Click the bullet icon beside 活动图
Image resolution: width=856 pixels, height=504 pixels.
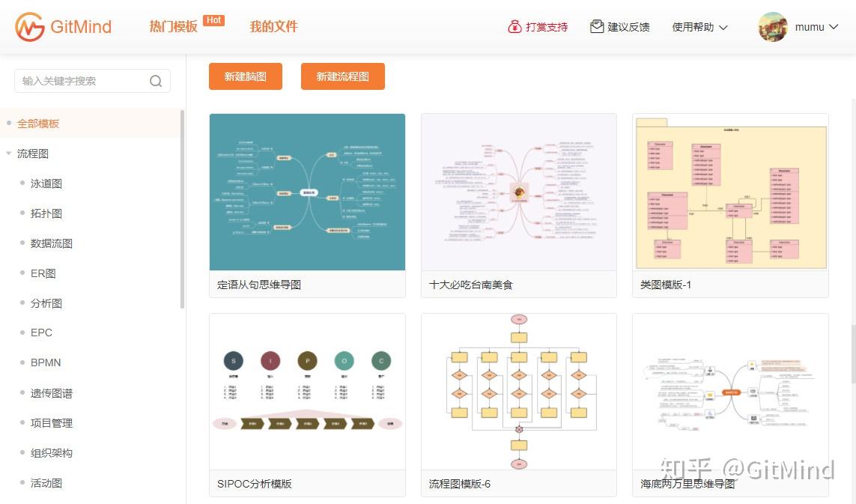click(x=22, y=483)
